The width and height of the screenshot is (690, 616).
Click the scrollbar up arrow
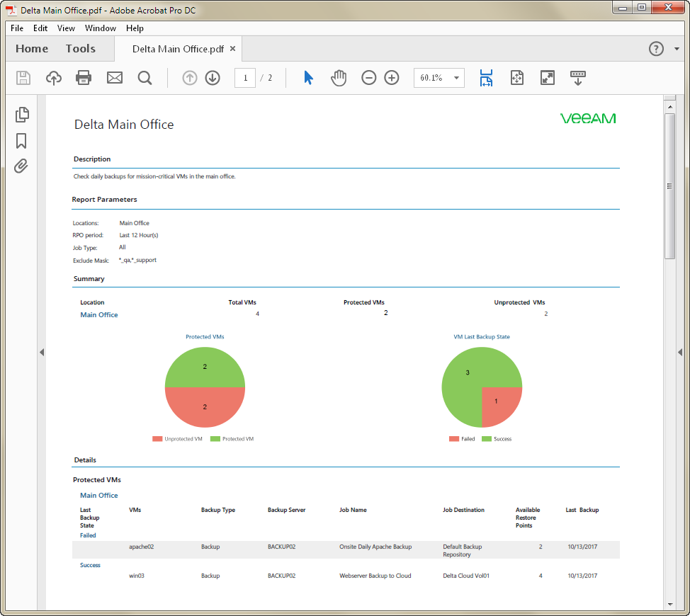[x=669, y=107]
